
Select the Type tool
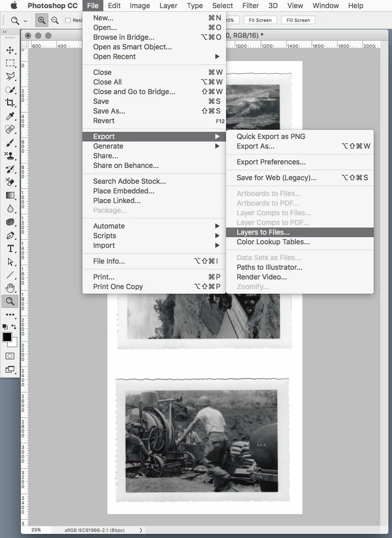10,248
